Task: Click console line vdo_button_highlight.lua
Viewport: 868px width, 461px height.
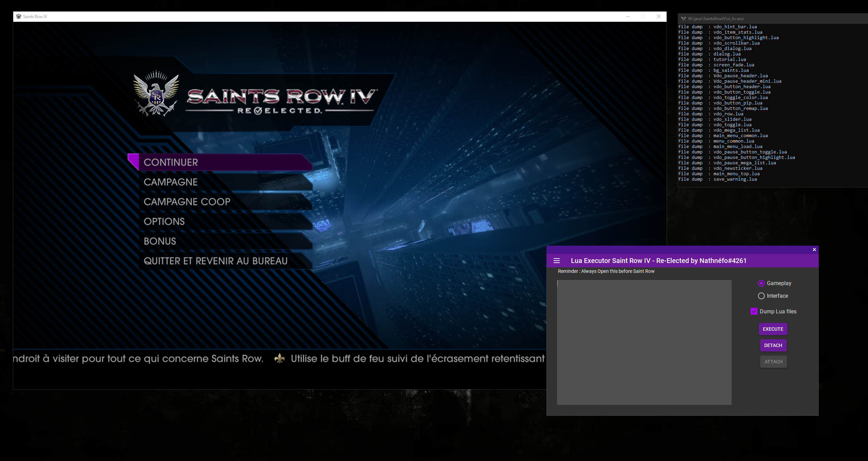Action: click(728, 38)
